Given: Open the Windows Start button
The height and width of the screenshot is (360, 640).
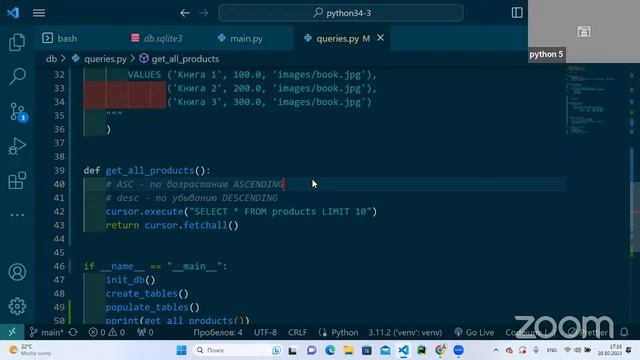Looking at the screenshot, I should coord(181,350).
